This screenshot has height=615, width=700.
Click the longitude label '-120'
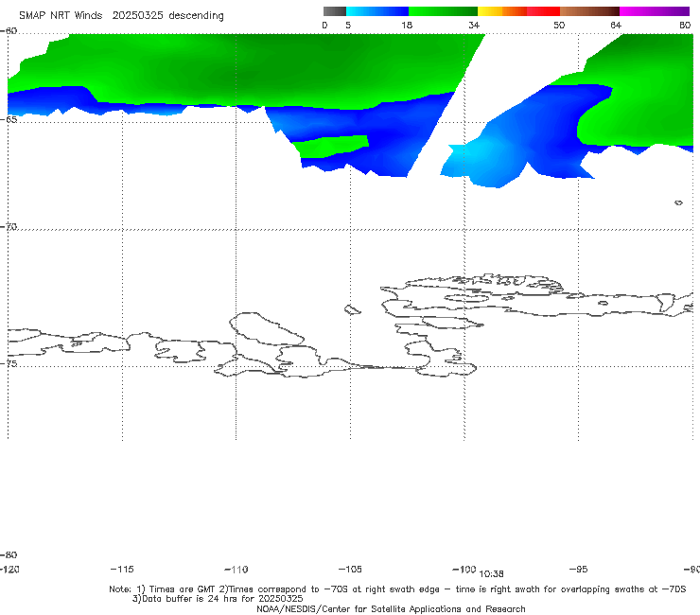coord(9,569)
